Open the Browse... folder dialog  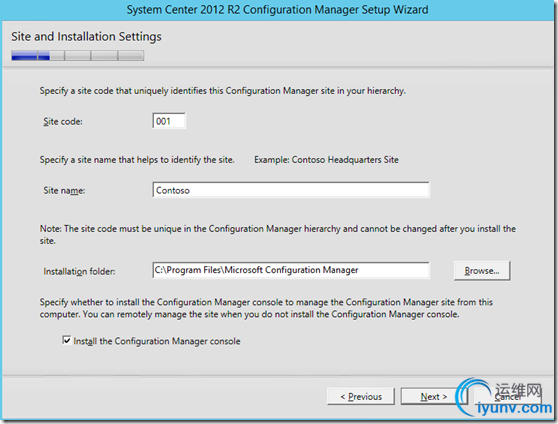tap(482, 271)
